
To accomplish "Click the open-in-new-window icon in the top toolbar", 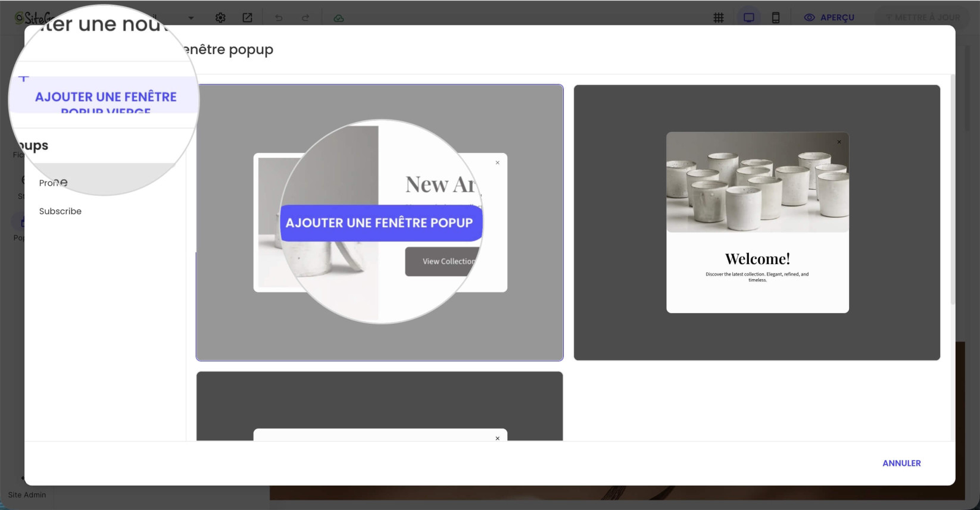I will click(x=247, y=18).
